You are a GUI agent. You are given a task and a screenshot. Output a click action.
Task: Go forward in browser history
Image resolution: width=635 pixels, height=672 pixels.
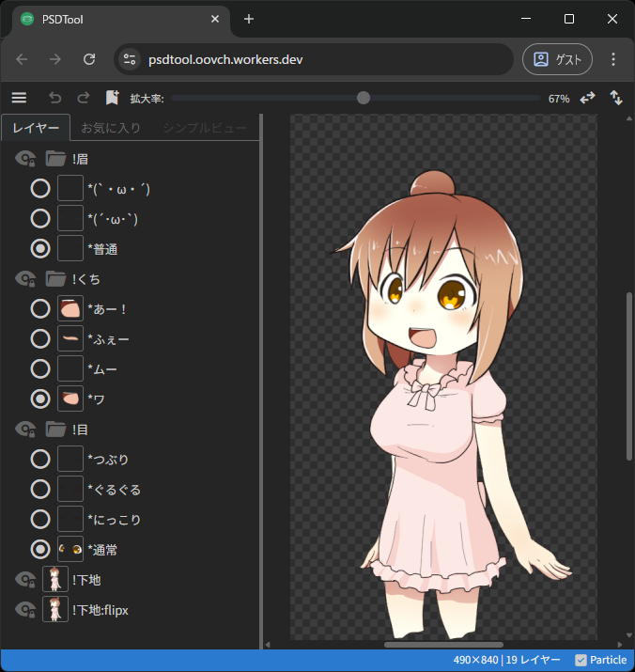55,59
